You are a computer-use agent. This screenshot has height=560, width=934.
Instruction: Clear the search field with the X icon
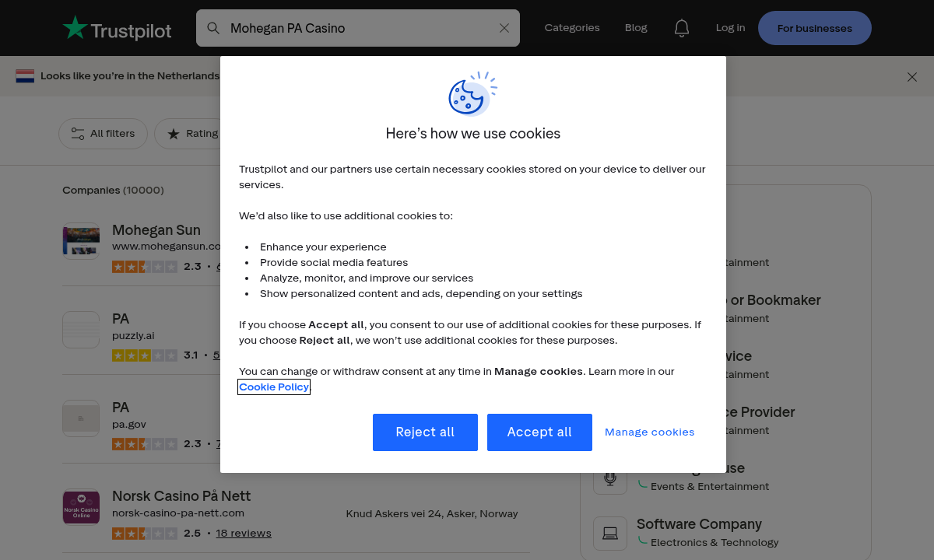[504, 28]
